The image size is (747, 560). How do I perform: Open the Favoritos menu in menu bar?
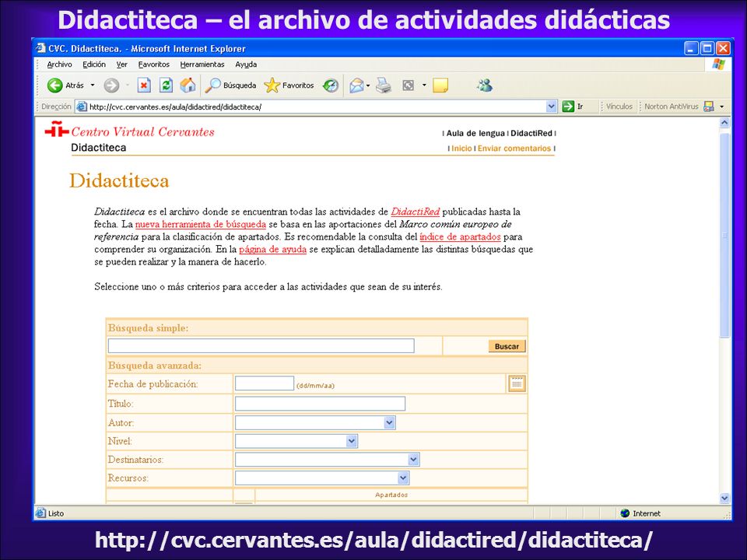[154, 65]
